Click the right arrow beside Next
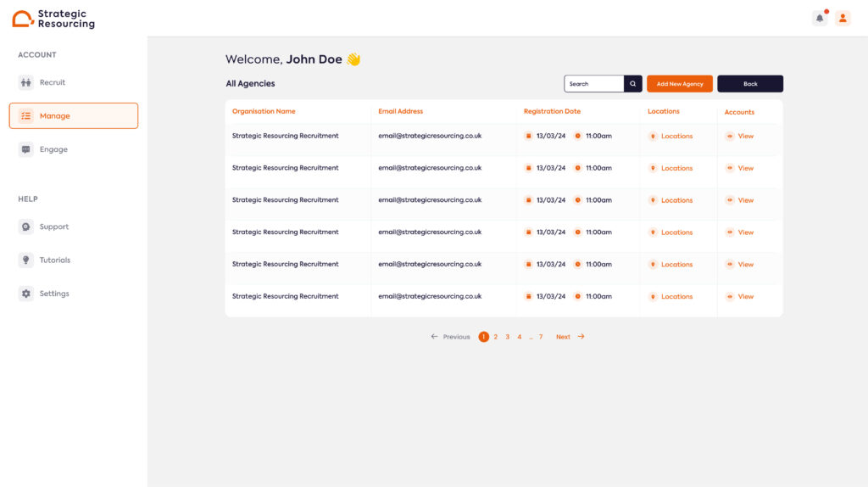The image size is (868, 487). point(581,337)
